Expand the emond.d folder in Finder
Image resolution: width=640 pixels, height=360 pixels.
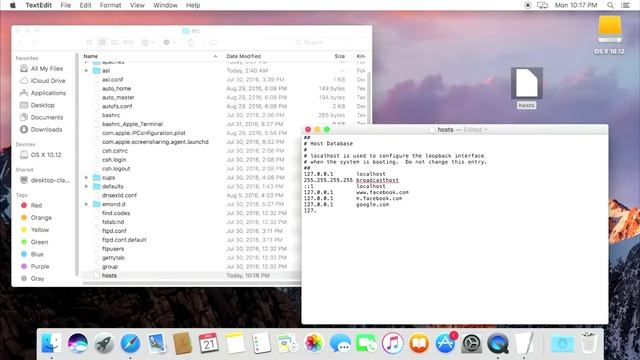pyautogui.click(x=86, y=204)
